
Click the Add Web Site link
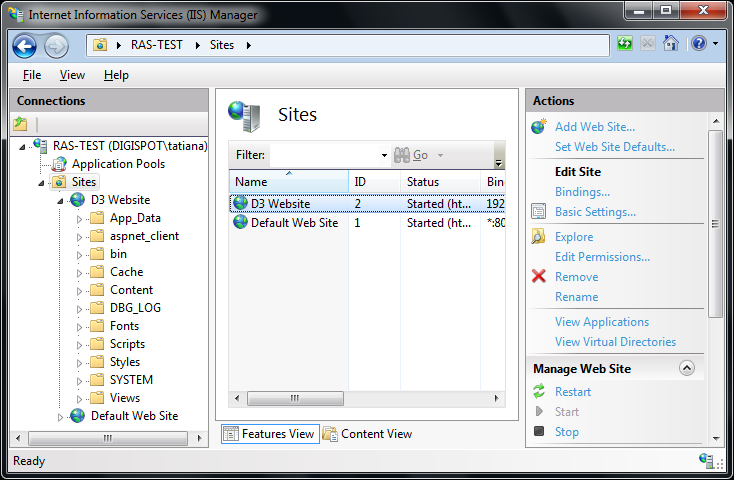[x=594, y=127]
